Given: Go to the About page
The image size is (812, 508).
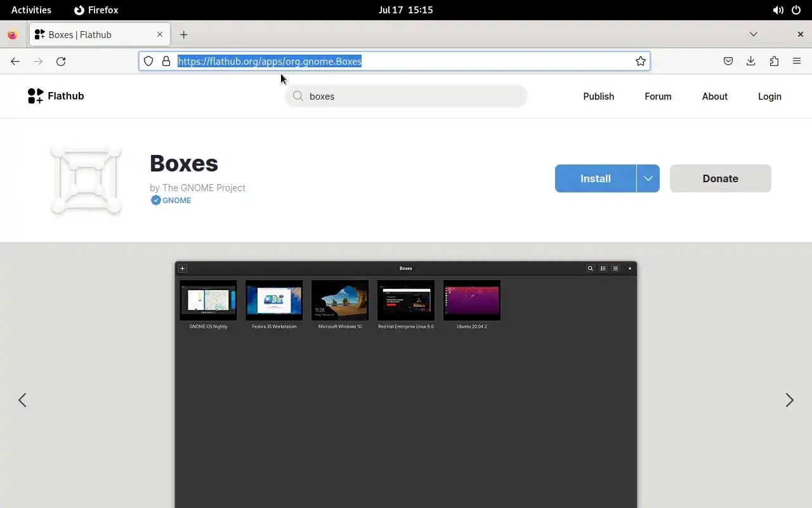Looking at the screenshot, I should click(715, 97).
